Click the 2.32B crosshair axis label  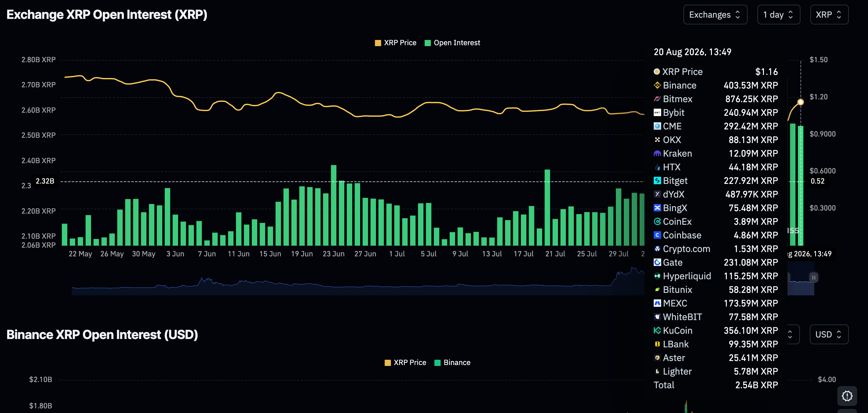point(45,181)
